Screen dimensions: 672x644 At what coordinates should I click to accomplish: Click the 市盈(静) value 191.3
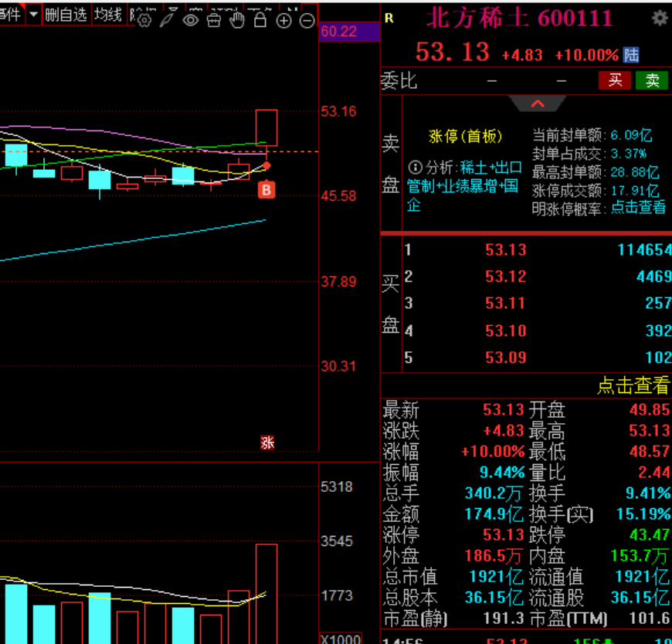click(504, 619)
